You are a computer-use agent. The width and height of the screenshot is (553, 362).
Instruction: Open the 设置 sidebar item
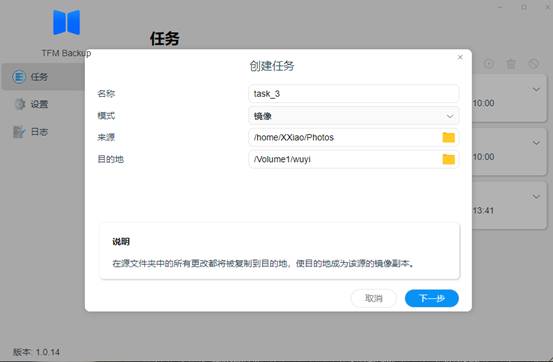tap(43, 104)
